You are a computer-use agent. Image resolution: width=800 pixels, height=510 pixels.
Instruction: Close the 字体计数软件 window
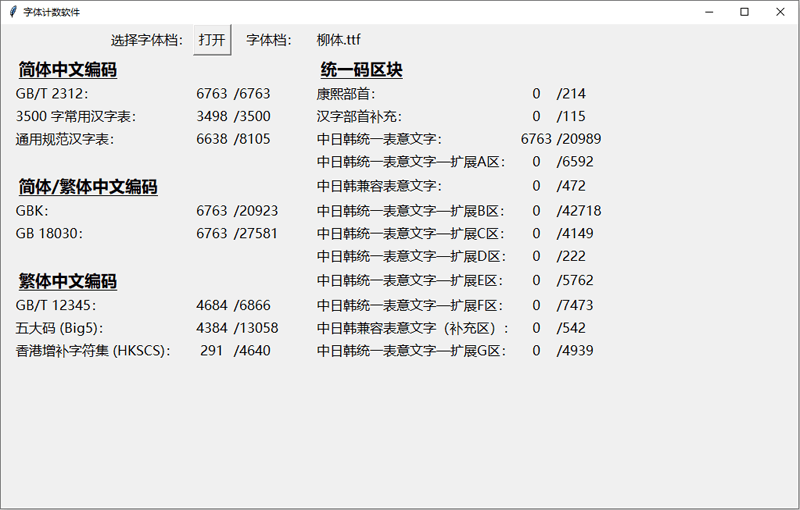[780, 12]
